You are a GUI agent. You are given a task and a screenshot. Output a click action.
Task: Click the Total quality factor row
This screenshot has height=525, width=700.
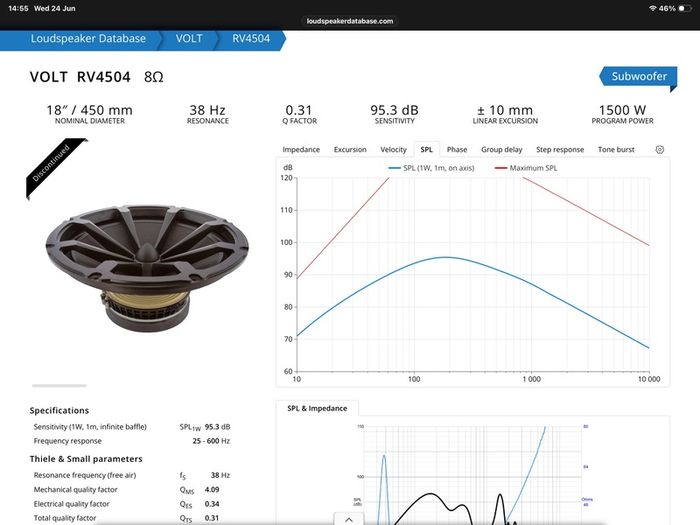(x=132, y=518)
